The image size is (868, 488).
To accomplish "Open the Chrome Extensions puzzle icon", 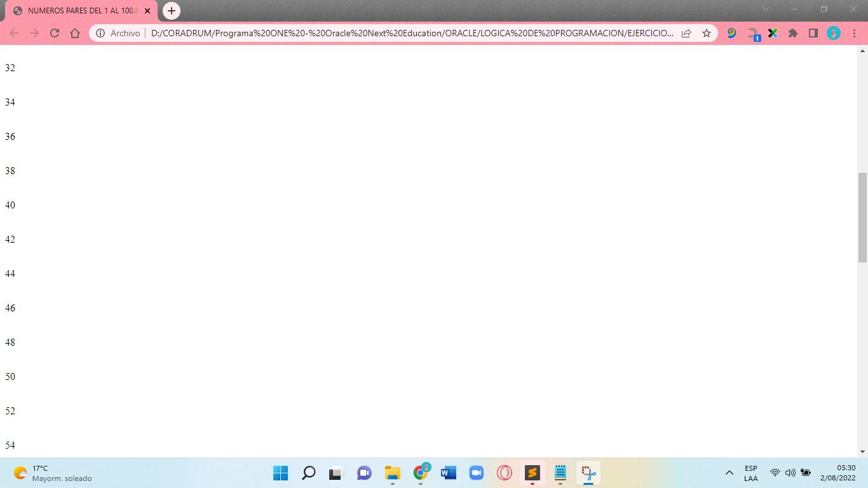I will [x=792, y=33].
